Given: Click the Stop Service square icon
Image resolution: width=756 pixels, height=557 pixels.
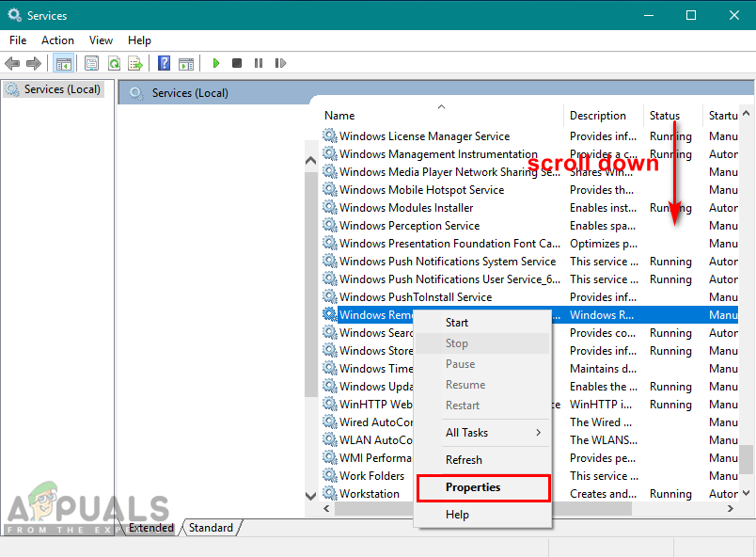Looking at the screenshot, I should point(237,63).
